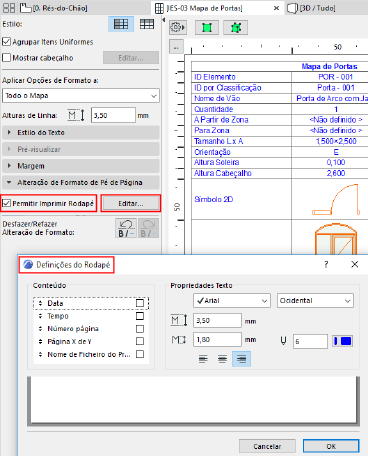
Task: Open the Ocidental encoding dropdown
Action: tap(315, 301)
